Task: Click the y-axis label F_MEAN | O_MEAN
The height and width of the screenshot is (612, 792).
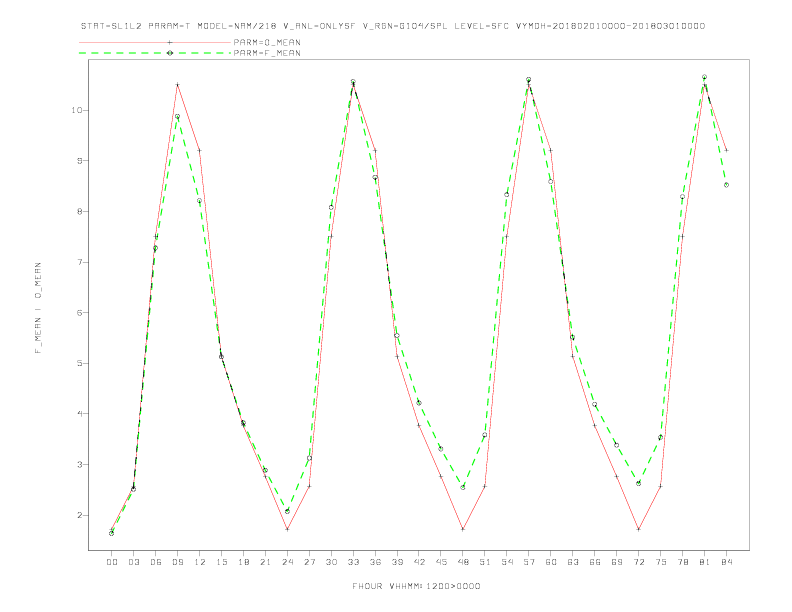Action: click(38, 308)
